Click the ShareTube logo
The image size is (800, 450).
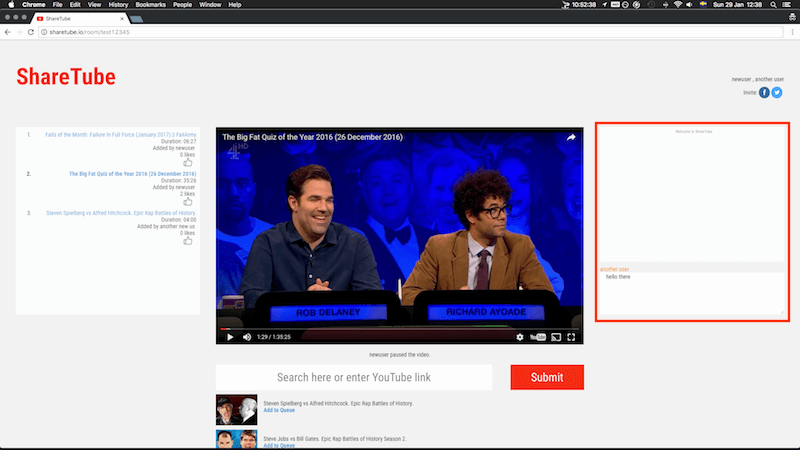66,77
